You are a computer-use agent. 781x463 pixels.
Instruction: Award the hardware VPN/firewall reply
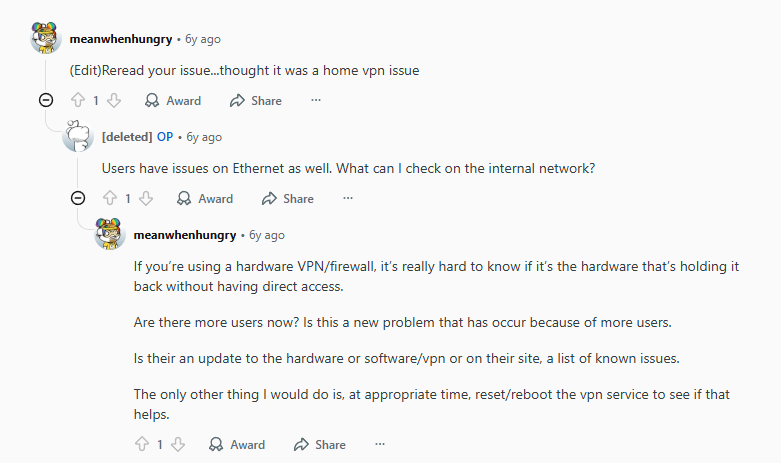click(237, 445)
